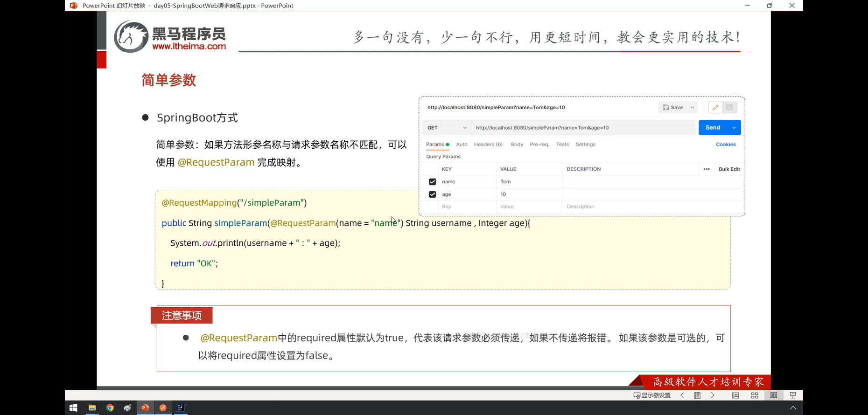
Task: Open the Pre-req. tab
Action: 539,145
